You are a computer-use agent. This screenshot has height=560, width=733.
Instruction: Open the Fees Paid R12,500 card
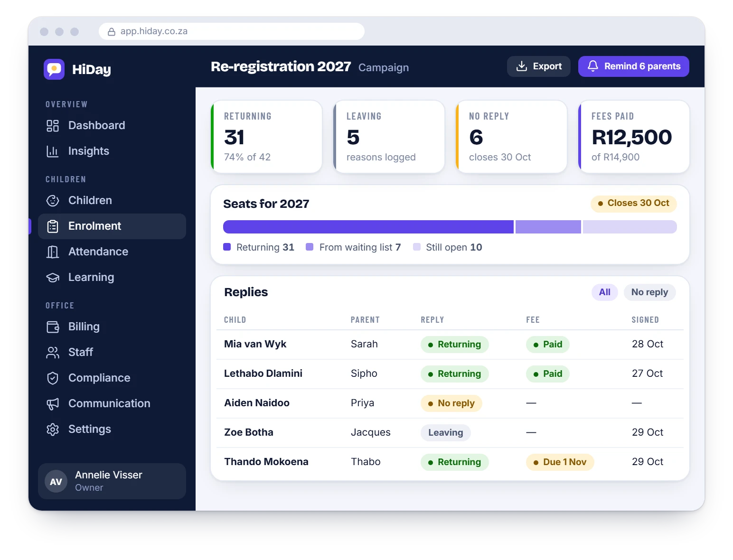(634, 137)
